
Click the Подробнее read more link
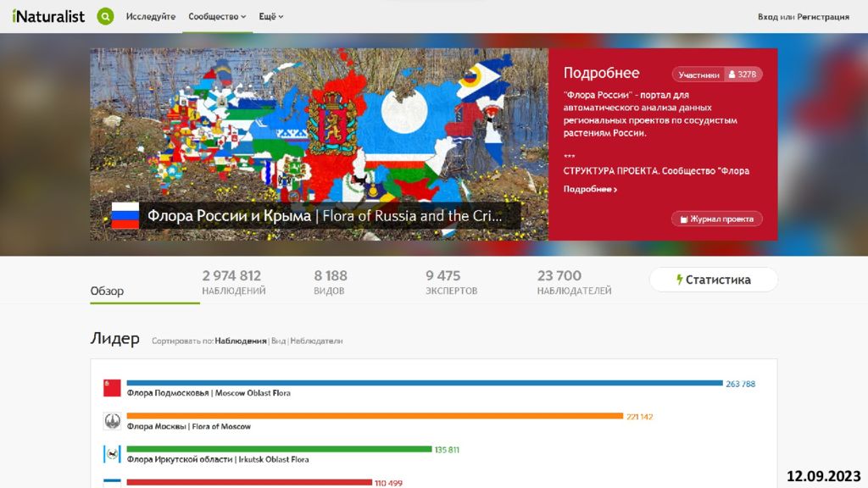(590, 189)
